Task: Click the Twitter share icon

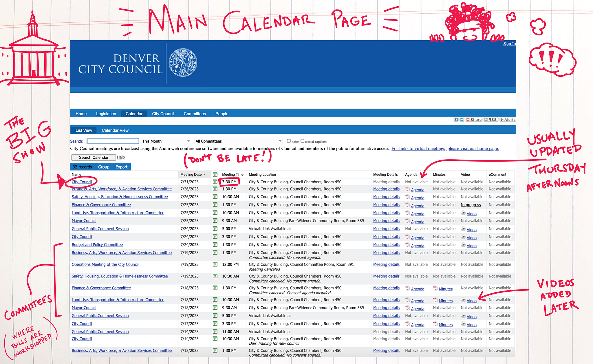Action: point(462,120)
